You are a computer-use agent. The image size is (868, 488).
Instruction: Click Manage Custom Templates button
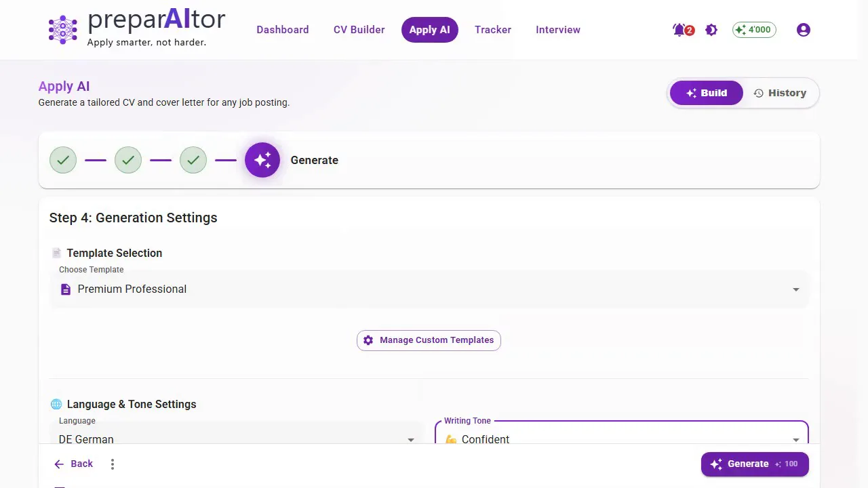click(429, 340)
